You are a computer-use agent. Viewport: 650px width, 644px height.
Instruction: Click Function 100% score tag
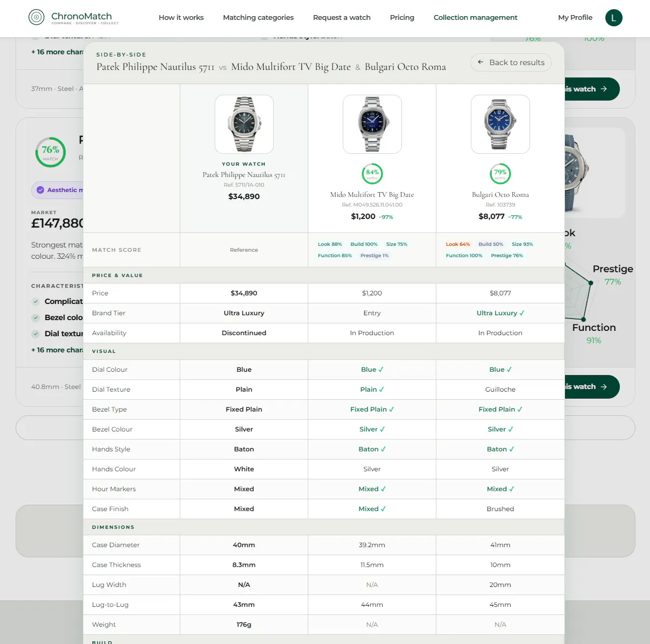click(464, 256)
